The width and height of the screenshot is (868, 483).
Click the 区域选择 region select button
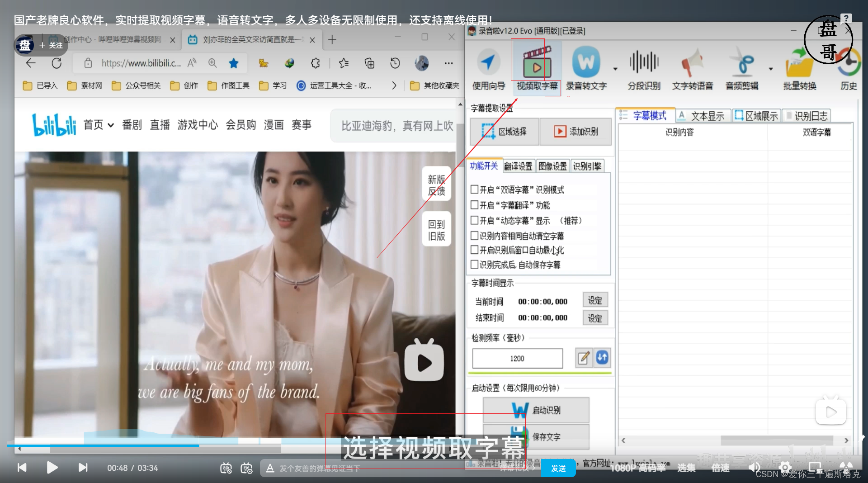pyautogui.click(x=505, y=132)
